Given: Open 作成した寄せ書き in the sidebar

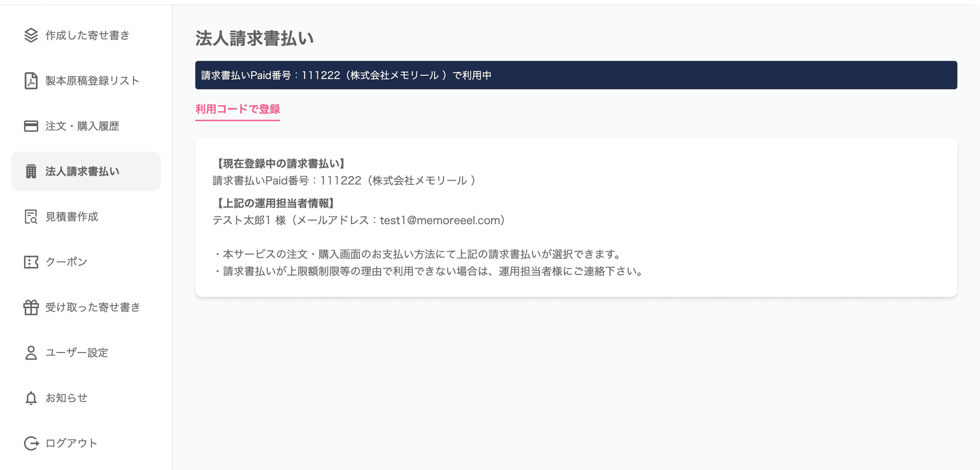Looking at the screenshot, I should coord(86,35).
